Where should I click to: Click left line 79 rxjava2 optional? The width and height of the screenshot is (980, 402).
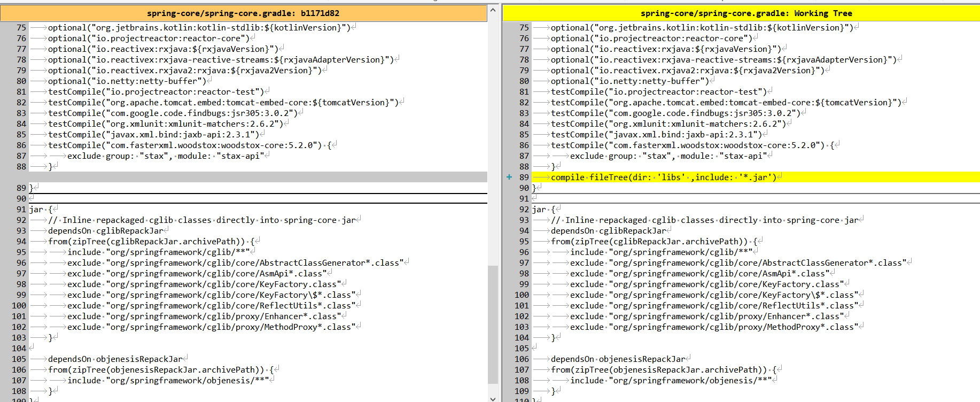185,71
